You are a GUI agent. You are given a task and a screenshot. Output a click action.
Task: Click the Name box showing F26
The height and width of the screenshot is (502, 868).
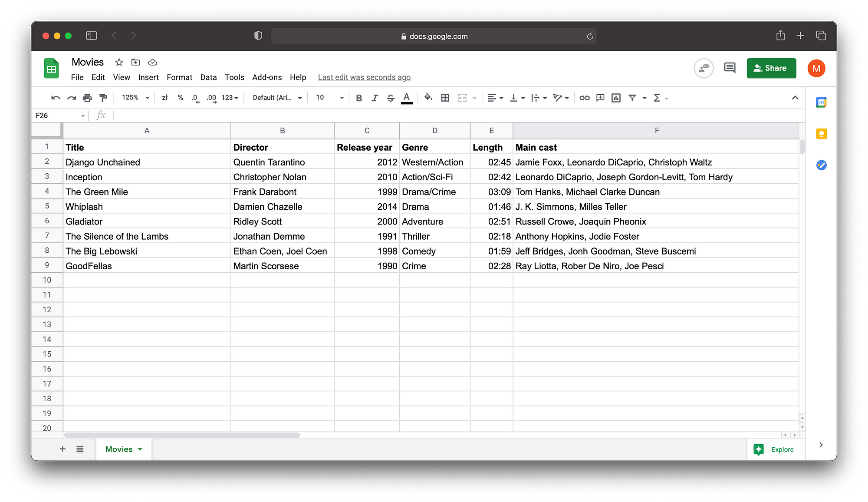(60, 116)
